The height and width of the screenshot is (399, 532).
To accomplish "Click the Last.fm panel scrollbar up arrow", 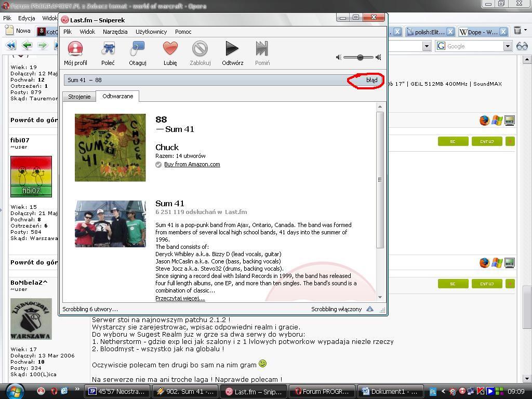I will 380,107.
